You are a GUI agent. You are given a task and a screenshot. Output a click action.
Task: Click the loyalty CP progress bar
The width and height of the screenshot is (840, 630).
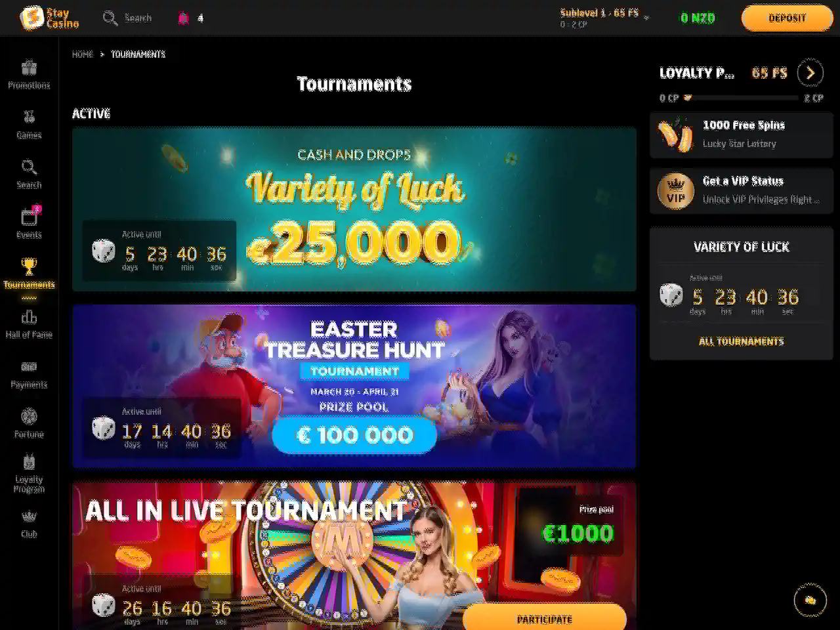[x=742, y=98]
